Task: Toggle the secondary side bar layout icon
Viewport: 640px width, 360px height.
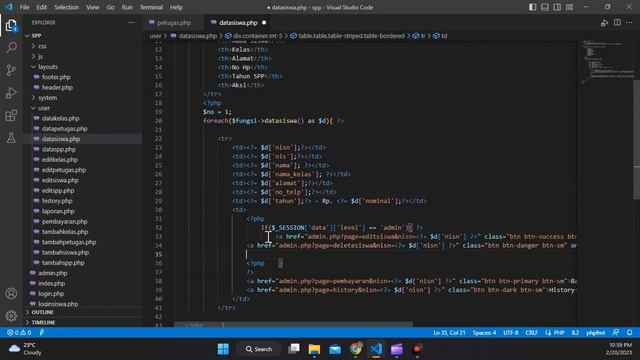Action: coord(557,7)
